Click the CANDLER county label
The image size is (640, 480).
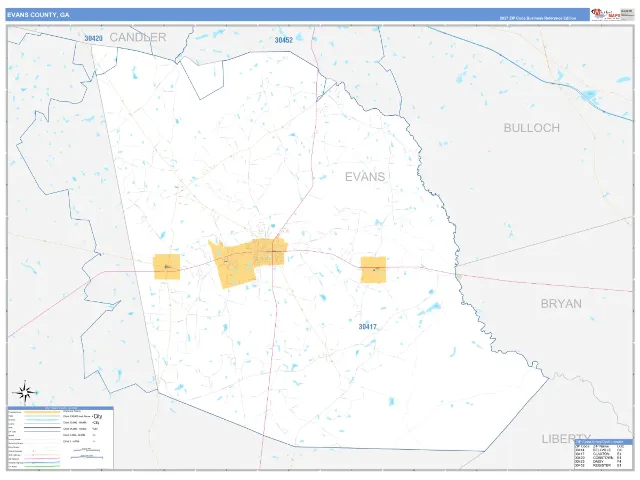pyautogui.click(x=138, y=37)
